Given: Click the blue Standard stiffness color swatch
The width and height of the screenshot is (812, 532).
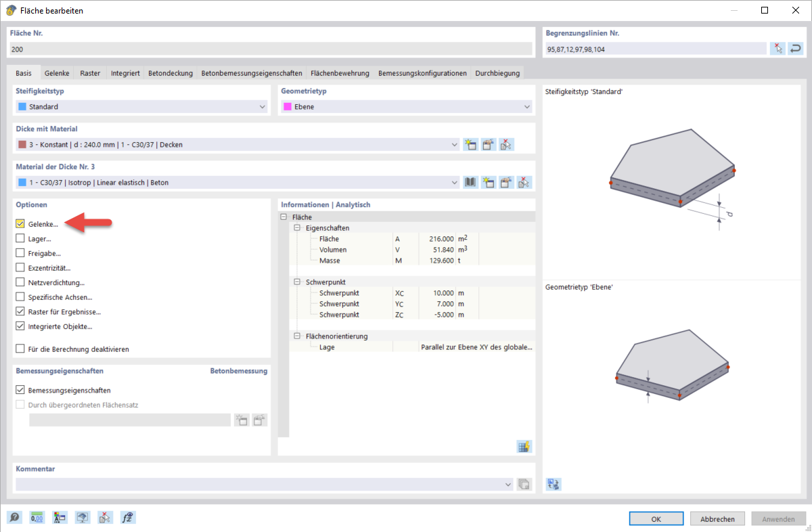Looking at the screenshot, I should point(22,107).
